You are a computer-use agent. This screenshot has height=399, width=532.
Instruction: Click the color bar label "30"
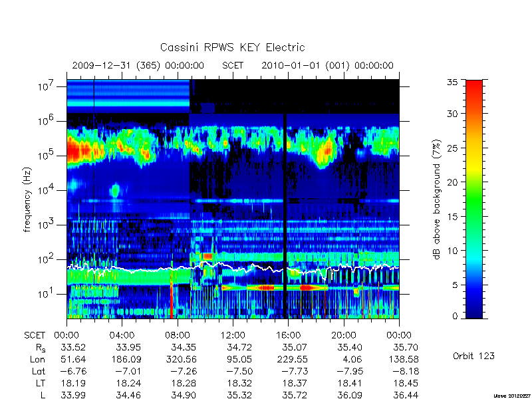pos(452,114)
